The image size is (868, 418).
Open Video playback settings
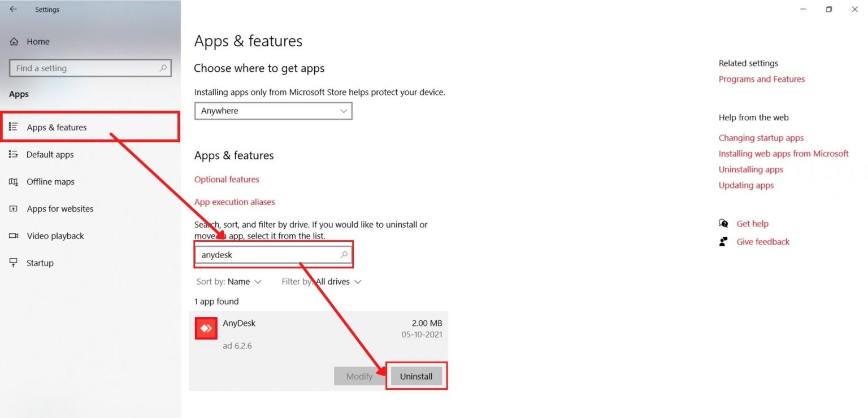point(55,236)
